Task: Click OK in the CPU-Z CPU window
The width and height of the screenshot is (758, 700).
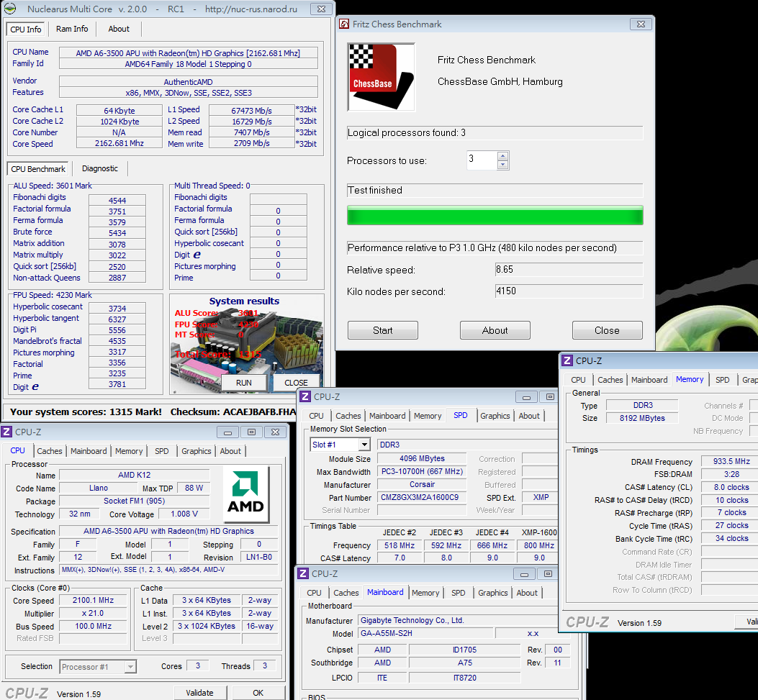Action: click(x=258, y=693)
